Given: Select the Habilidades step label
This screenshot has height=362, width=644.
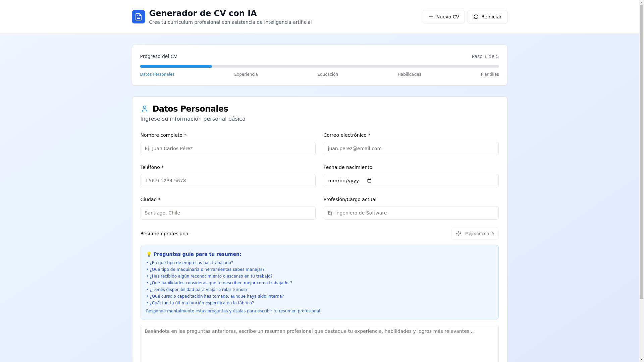Looking at the screenshot, I should point(409,74).
